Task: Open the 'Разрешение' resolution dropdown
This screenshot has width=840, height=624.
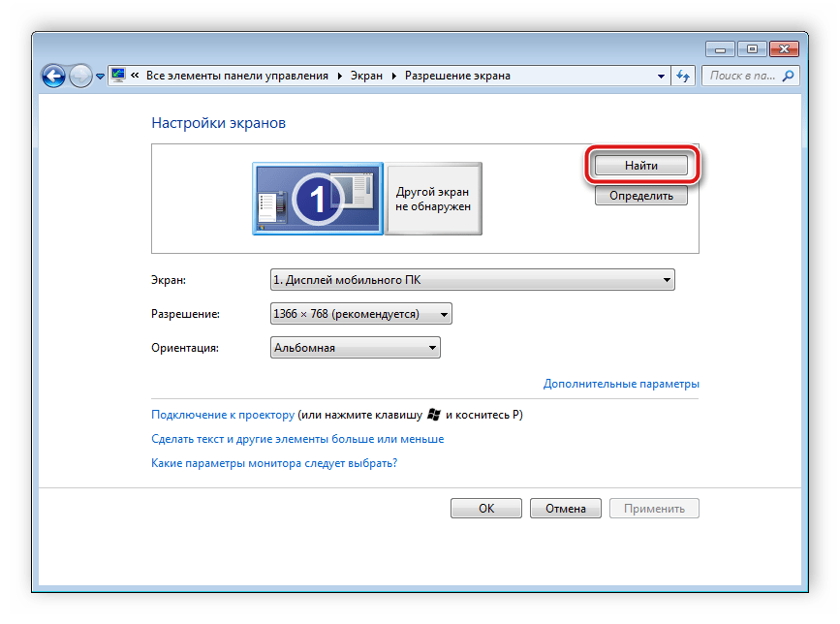Action: 361,314
